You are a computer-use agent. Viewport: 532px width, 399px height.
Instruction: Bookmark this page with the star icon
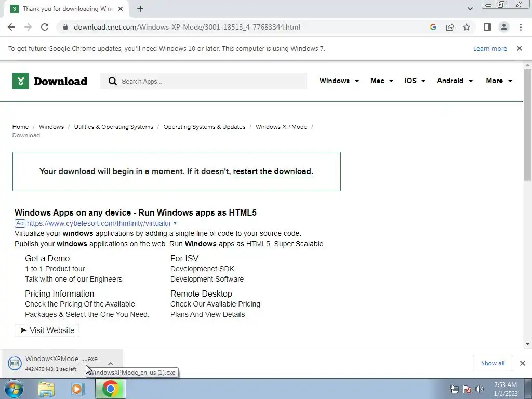tap(467, 27)
